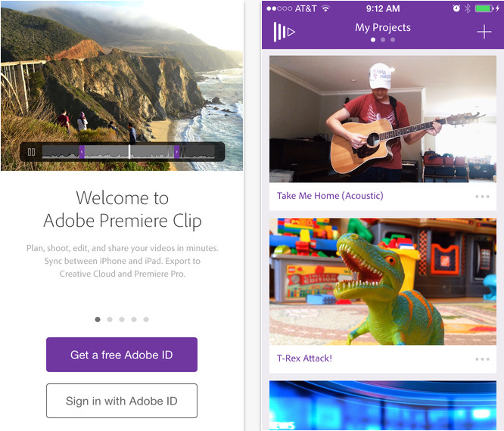Select the third welcome page dot
This screenshot has width=504, height=431.
122,319
